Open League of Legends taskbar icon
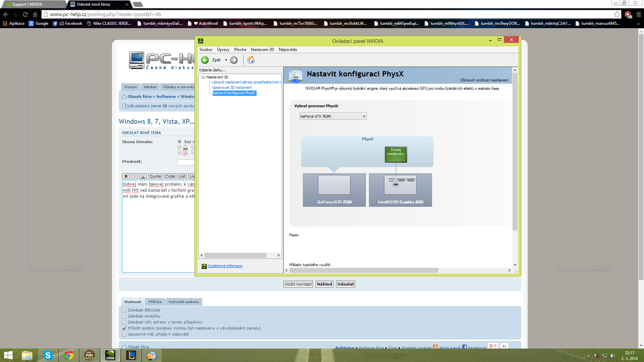 click(131, 355)
